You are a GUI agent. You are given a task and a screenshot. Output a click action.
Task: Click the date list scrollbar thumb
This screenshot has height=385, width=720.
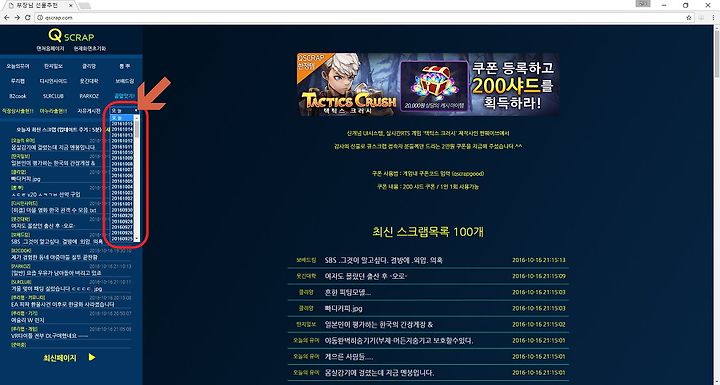pyautogui.click(x=137, y=129)
